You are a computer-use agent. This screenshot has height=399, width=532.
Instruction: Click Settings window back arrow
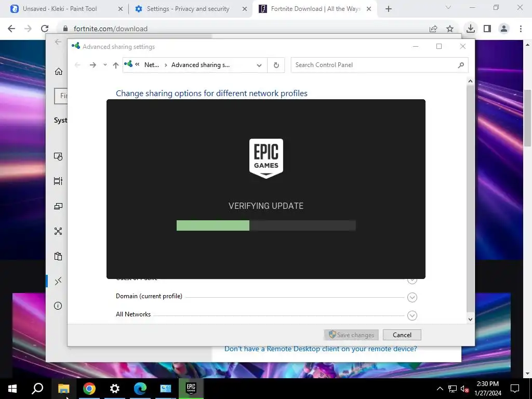pyautogui.click(x=58, y=42)
